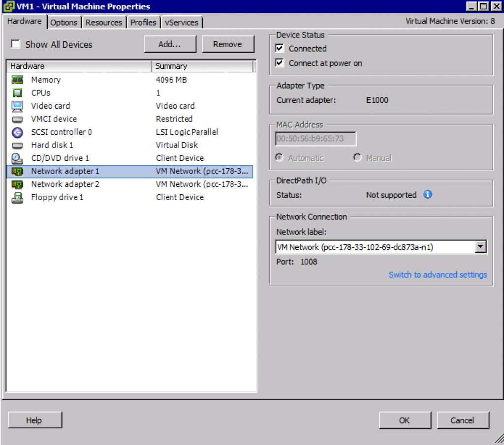
Task: Switch to the Hardware tab
Action: click(x=25, y=21)
